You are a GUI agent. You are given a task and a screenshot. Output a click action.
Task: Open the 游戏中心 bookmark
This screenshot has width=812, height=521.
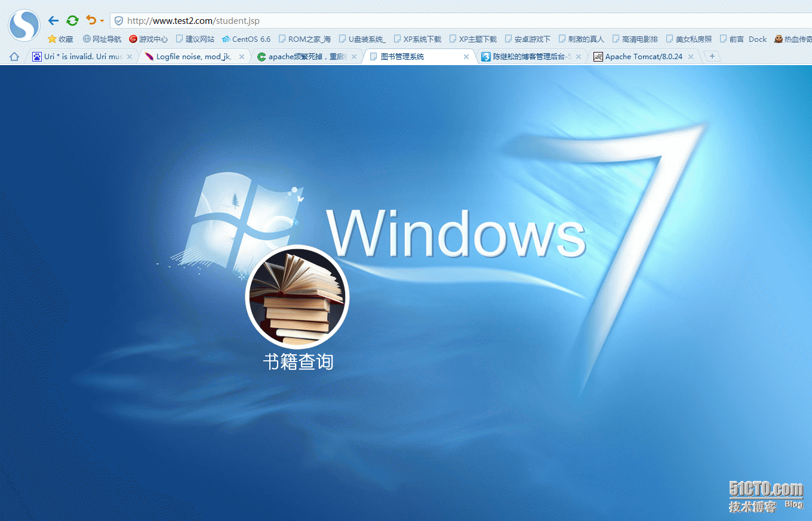click(149, 39)
